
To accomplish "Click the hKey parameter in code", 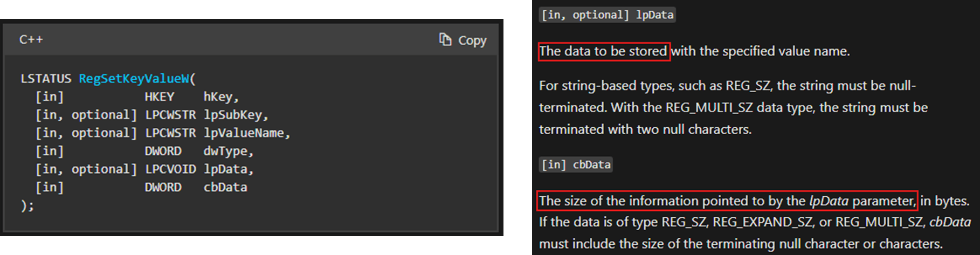I will [x=218, y=97].
